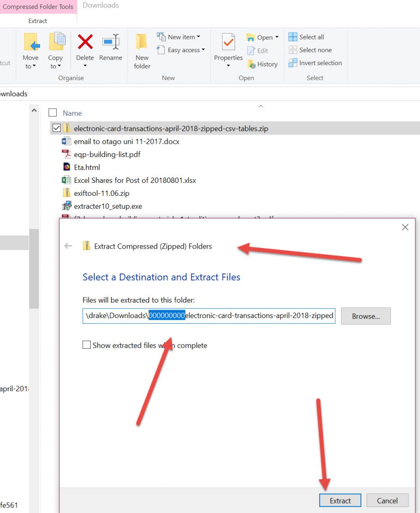Viewport: 420px width, 513px height.
Task: Uncheck the electronic-card-transactions zip file checkbox
Action: pyautogui.click(x=56, y=128)
